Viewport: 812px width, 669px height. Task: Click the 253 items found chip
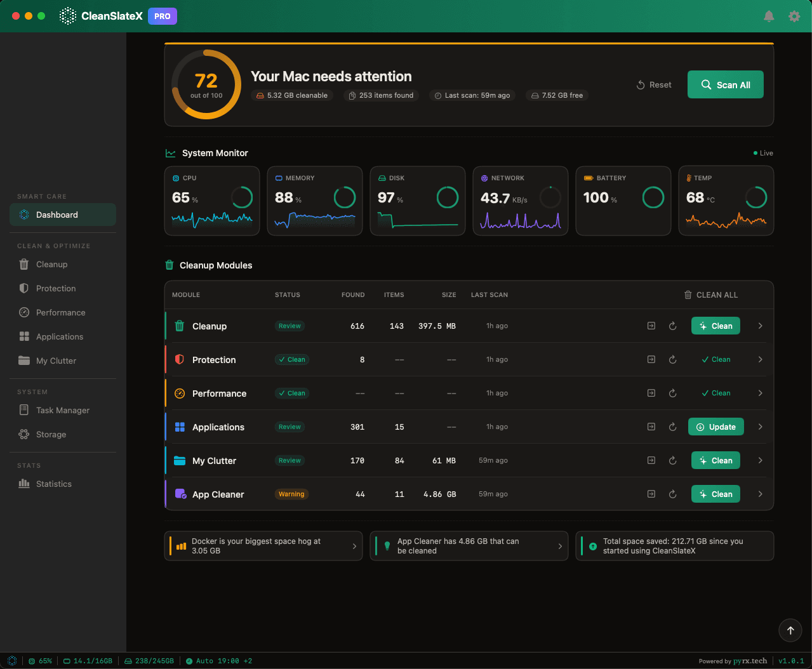point(382,95)
